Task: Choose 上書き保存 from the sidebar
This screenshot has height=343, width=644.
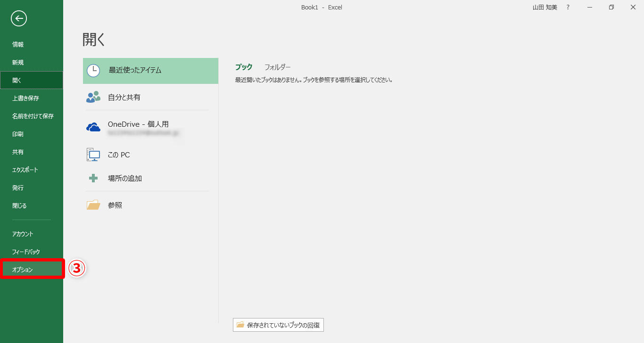Action: [x=32, y=98]
